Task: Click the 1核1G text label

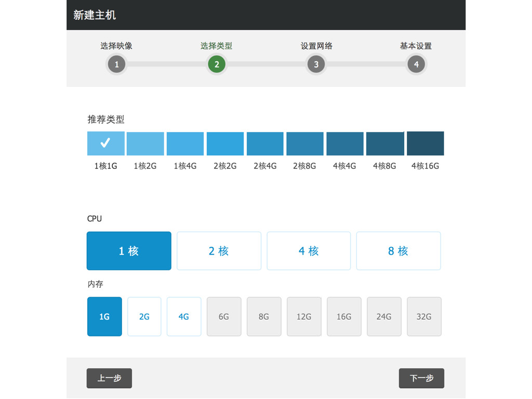Action: point(106,166)
